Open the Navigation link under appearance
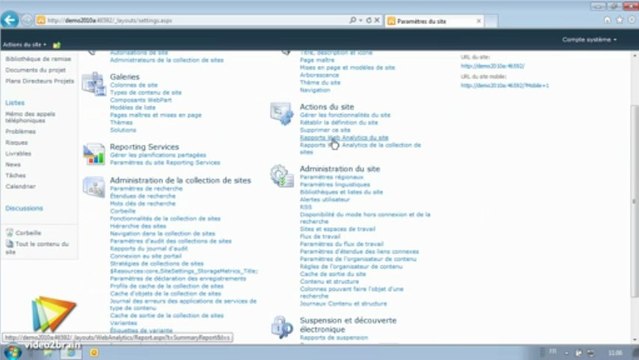This screenshot has width=639, height=360. (315, 90)
